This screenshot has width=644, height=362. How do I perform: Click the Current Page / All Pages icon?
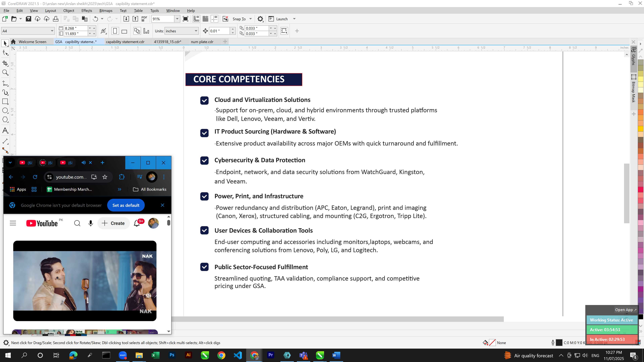click(x=137, y=31)
